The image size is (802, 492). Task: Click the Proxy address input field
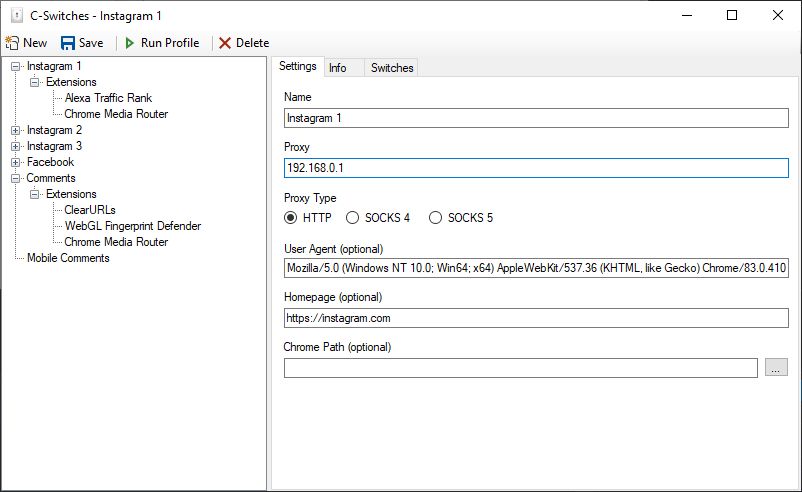(536, 168)
